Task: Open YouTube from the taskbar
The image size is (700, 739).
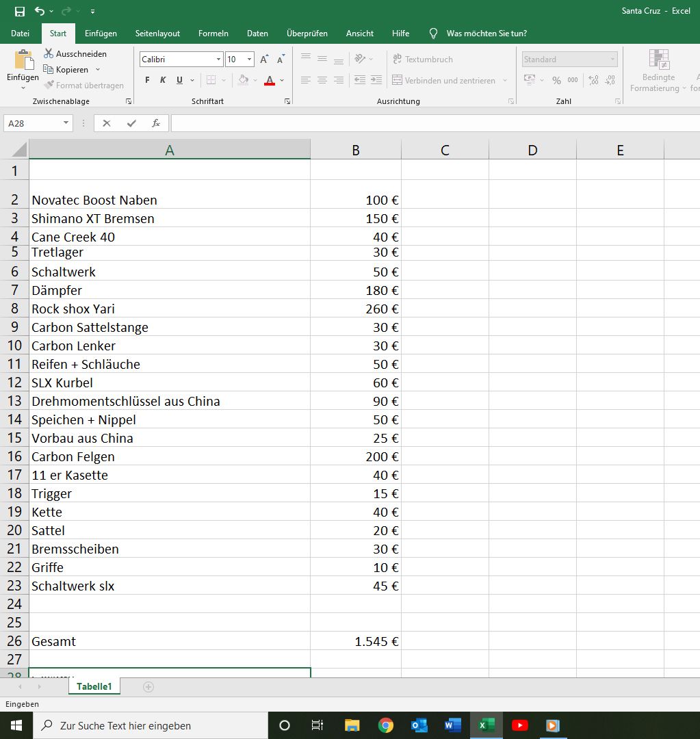Action: [519, 725]
